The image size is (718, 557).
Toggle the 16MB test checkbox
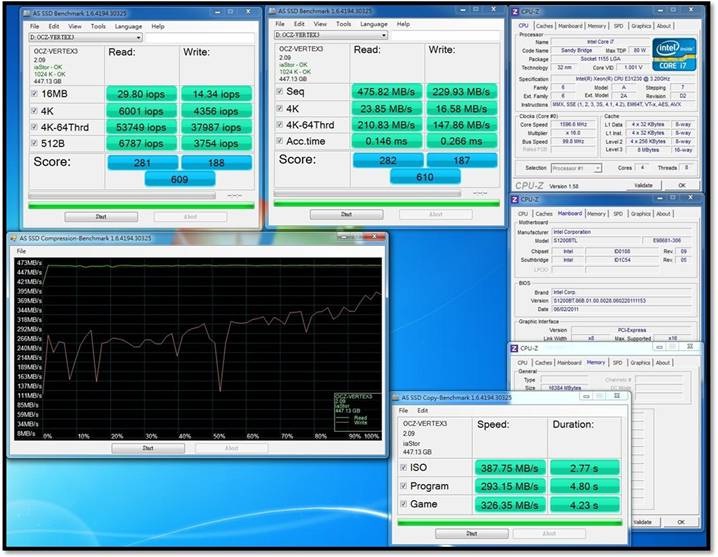pos(34,93)
